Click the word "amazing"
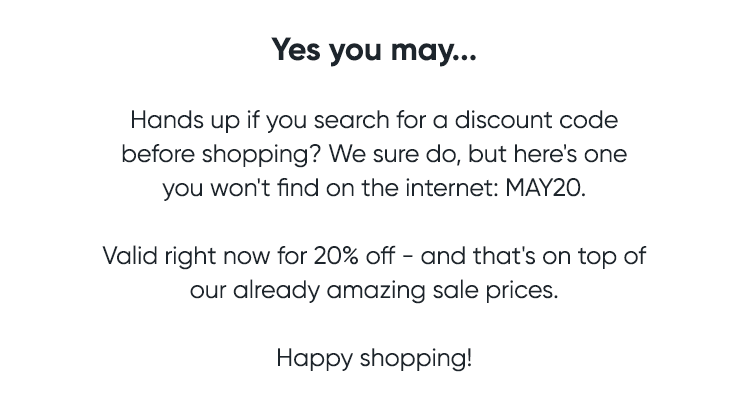The image size is (750, 404). [368, 290]
